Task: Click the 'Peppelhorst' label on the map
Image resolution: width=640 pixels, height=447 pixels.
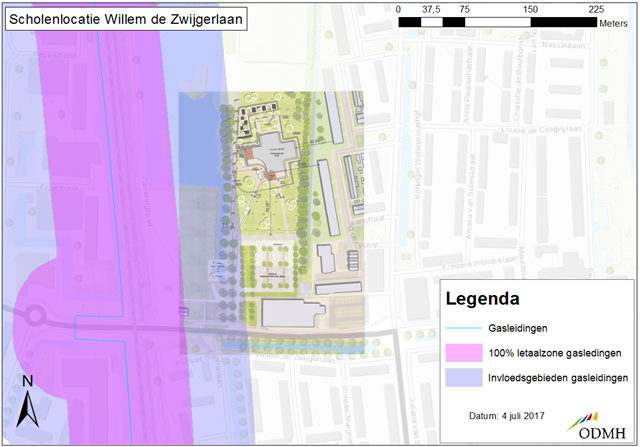Action: click(x=57, y=55)
